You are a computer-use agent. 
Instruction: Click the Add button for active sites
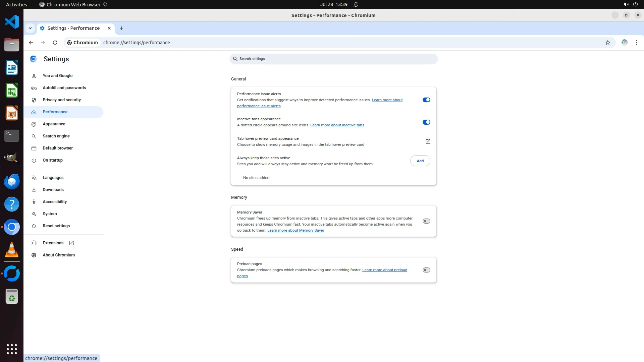tap(420, 161)
